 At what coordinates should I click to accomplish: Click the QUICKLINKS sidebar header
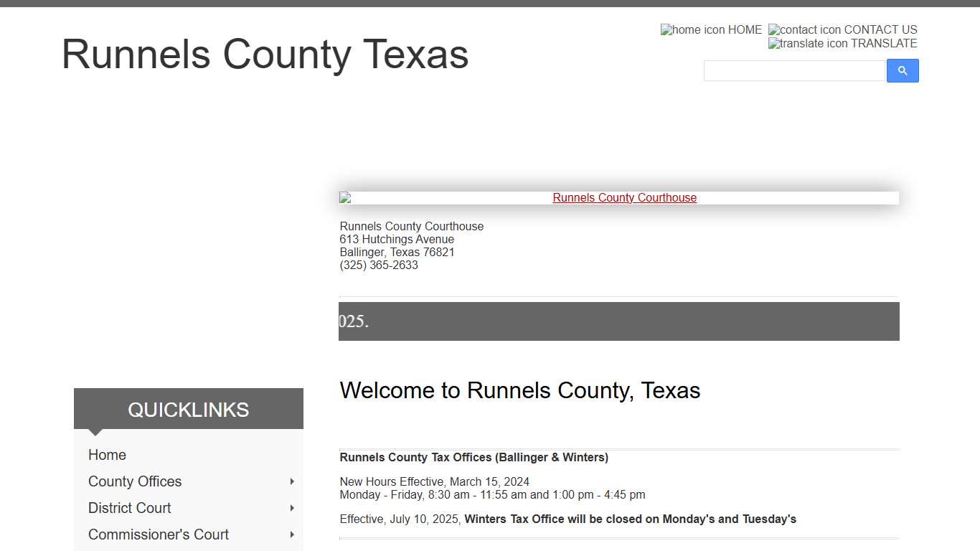pyautogui.click(x=188, y=409)
